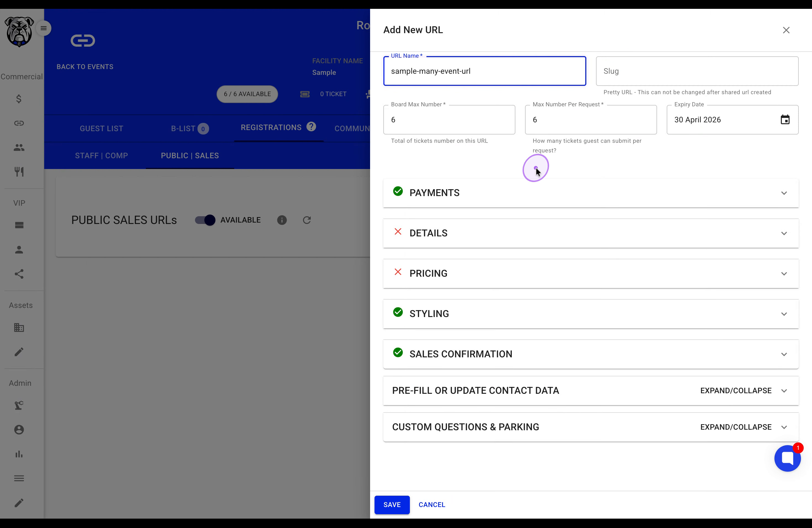This screenshot has width=812, height=528.
Task: Edit the Board Max Number field
Action: [x=449, y=120]
